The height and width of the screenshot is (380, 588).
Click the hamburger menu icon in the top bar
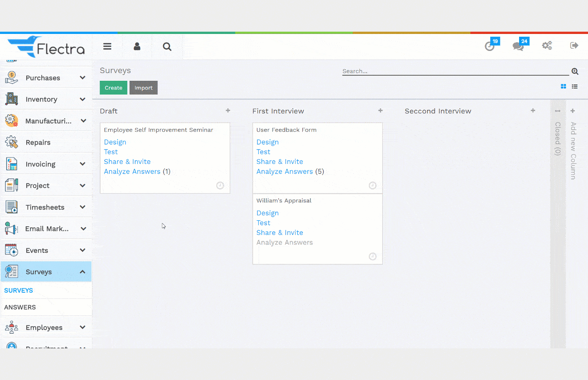[x=107, y=46]
